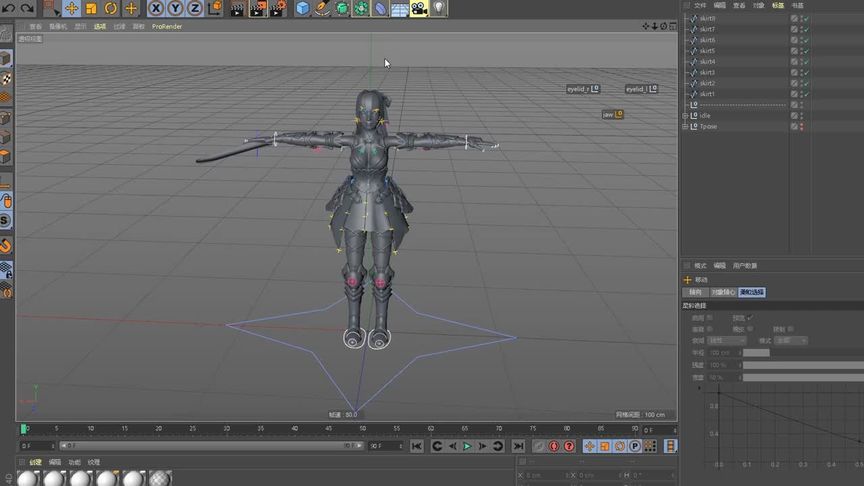Add a Light object

pyautogui.click(x=438, y=8)
